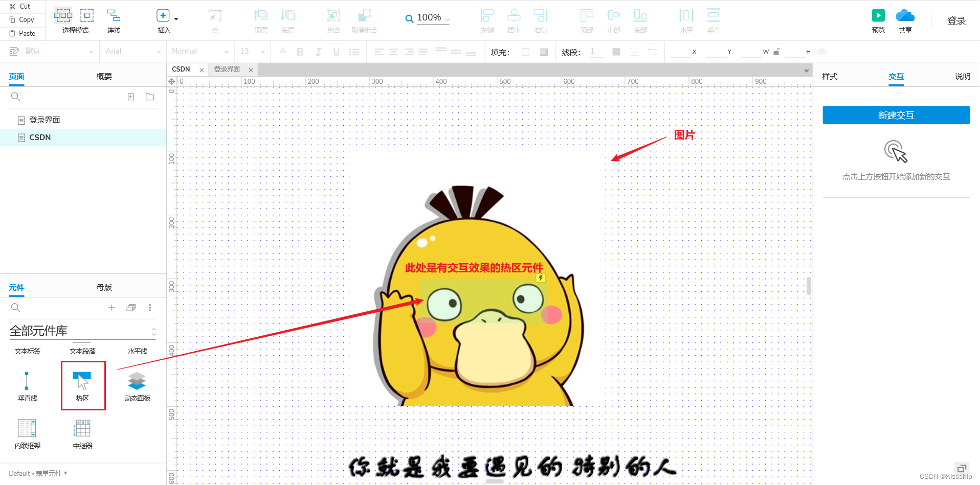Switch to the 页面 pages tab
Image resolution: width=980 pixels, height=485 pixels.
pos(16,77)
